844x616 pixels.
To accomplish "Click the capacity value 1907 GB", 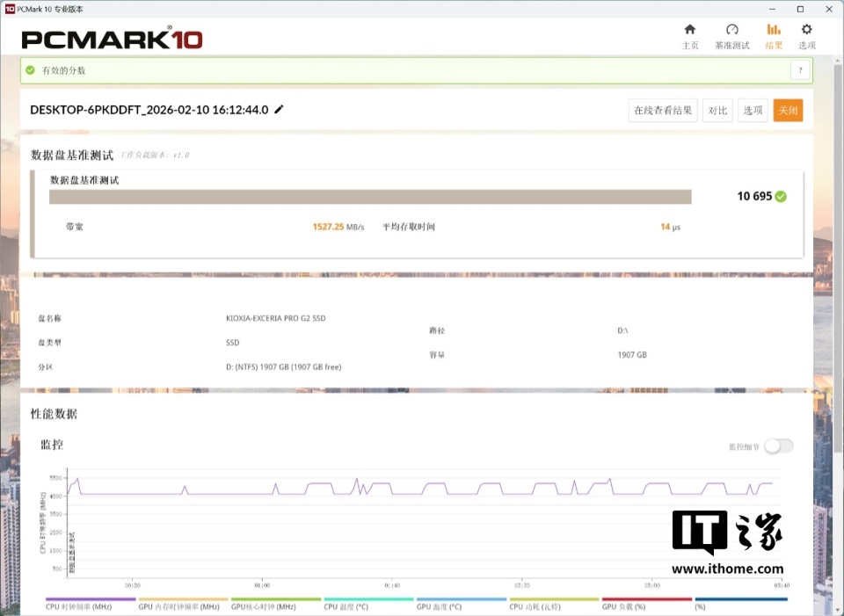I will pyautogui.click(x=632, y=354).
